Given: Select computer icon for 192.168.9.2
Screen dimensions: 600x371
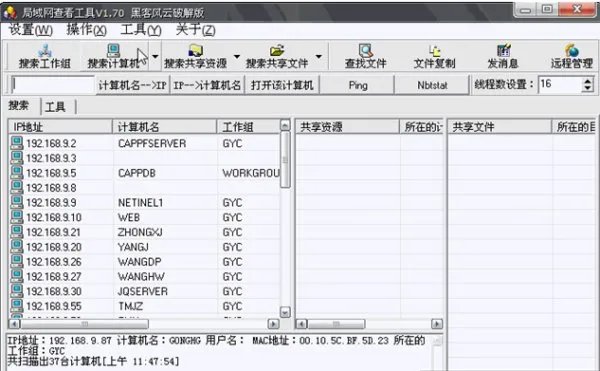Looking at the screenshot, I should coord(16,143).
